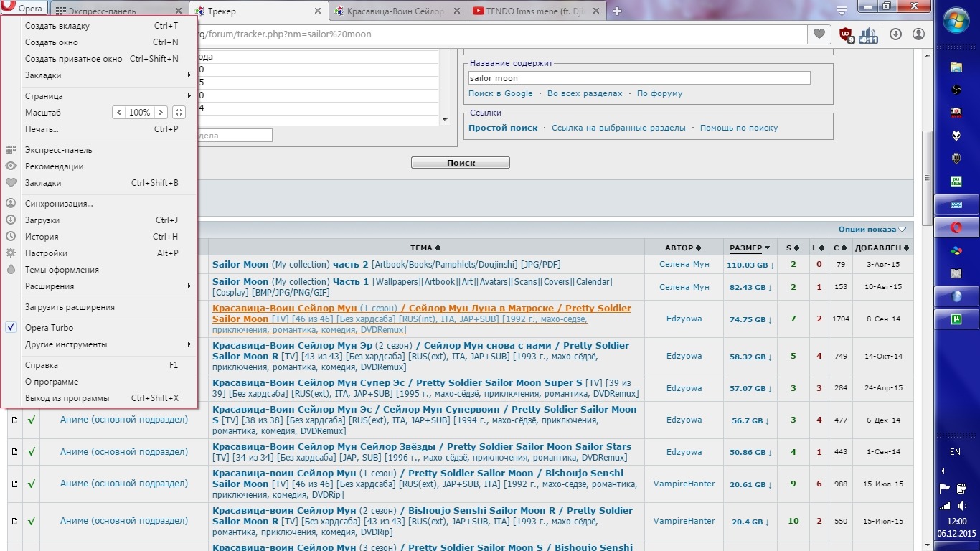Open 'Экспресс-панель' entry with the grid icon

(99, 150)
